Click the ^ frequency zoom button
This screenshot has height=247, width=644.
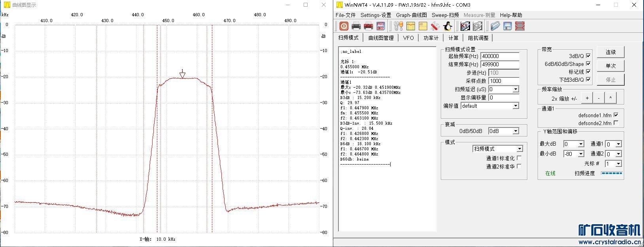(611, 98)
